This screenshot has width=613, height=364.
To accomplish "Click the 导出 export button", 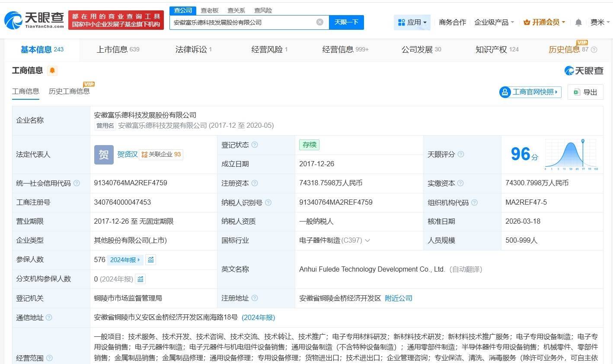I will (x=585, y=92).
